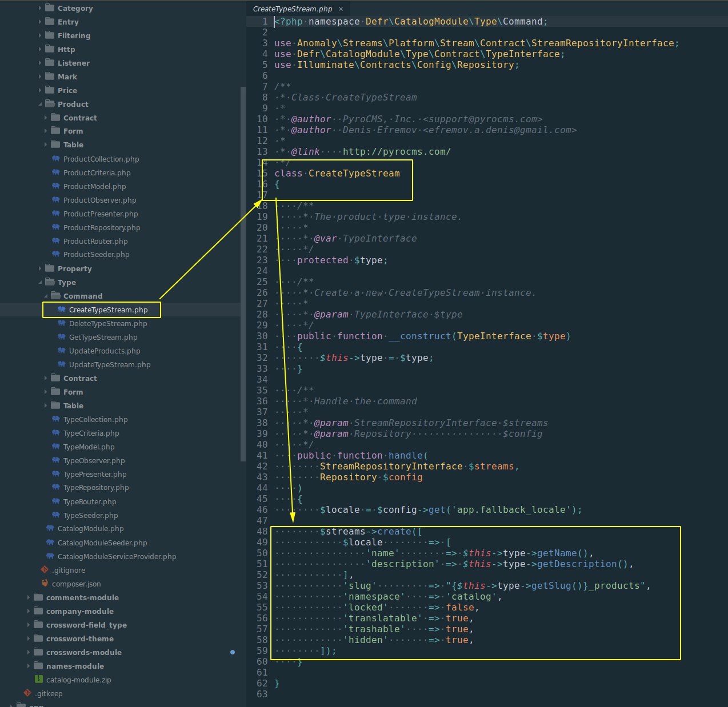
Task: Click the PHP icon beside ProductSeeder.php
Action: 56,255
